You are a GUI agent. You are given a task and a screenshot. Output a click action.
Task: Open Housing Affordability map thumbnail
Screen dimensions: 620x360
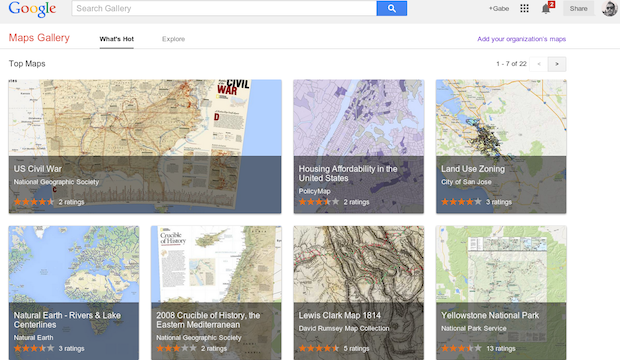pos(359,146)
